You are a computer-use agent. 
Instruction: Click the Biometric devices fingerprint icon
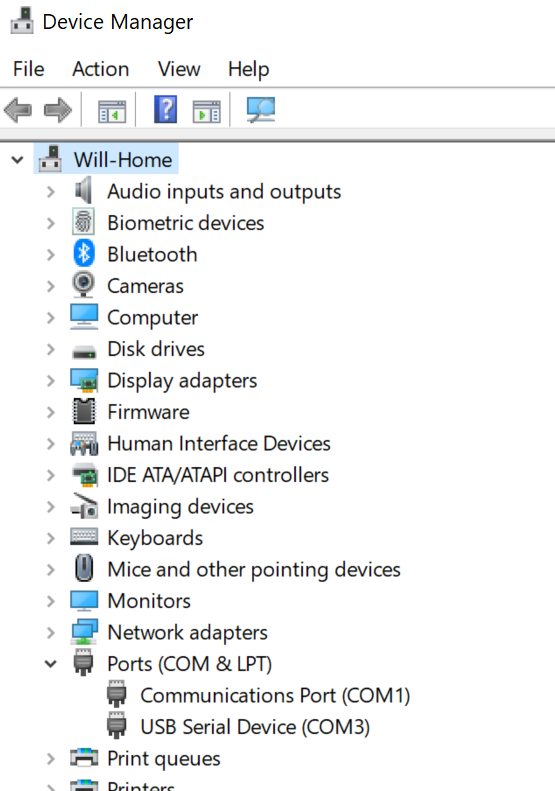coord(84,222)
